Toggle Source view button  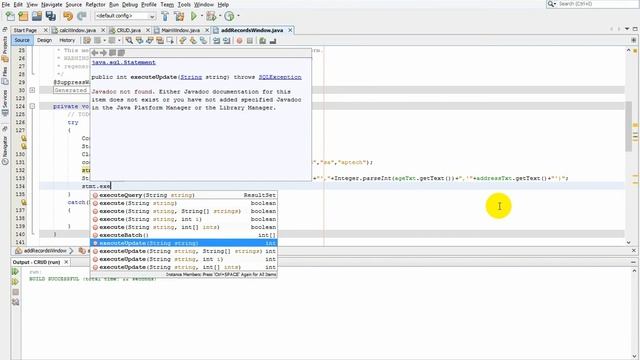[x=22, y=40]
